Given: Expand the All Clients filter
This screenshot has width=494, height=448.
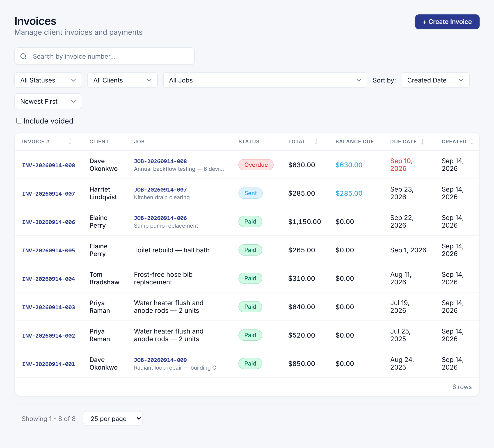Looking at the screenshot, I should tap(123, 80).
